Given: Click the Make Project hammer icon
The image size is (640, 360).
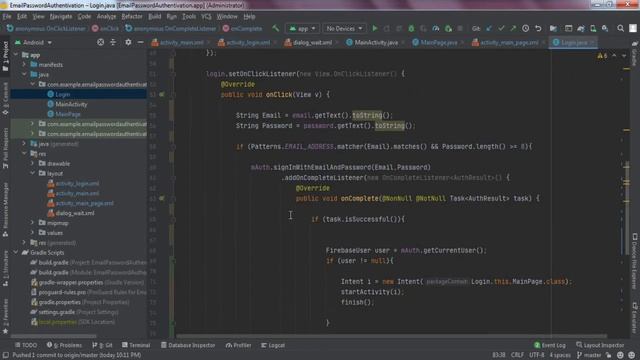Looking at the screenshot, I should click(x=276, y=29).
